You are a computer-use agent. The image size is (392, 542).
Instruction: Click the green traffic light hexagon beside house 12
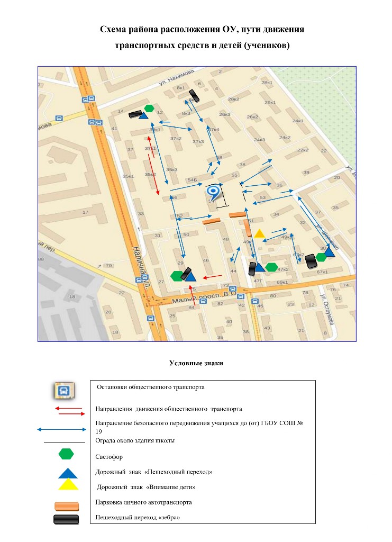tap(149, 108)
